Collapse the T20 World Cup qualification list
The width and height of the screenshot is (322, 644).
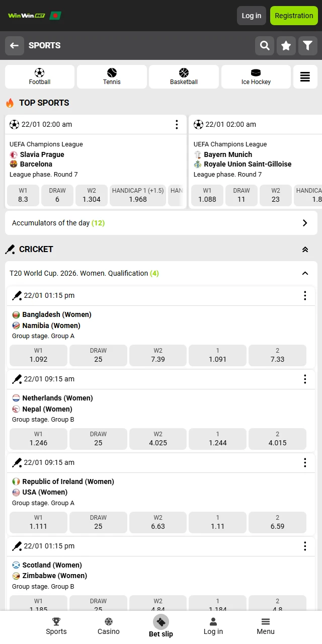tap(305, 273)
